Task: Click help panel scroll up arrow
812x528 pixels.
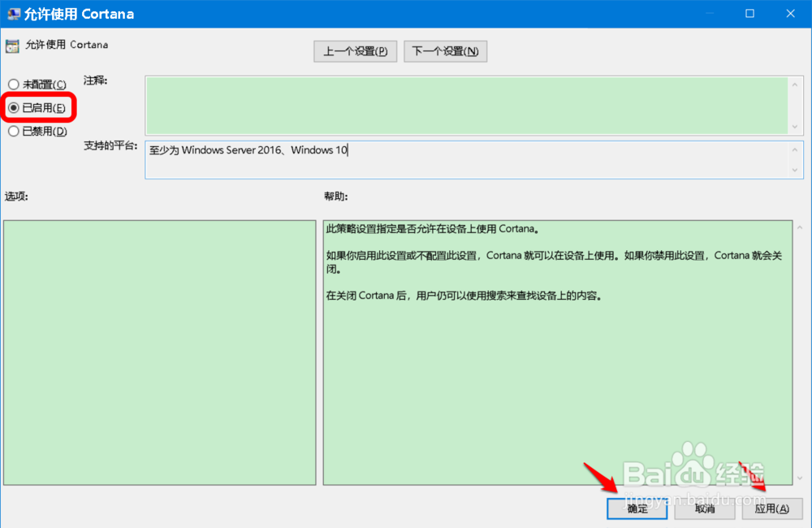Action: click(x=800, y=227)
